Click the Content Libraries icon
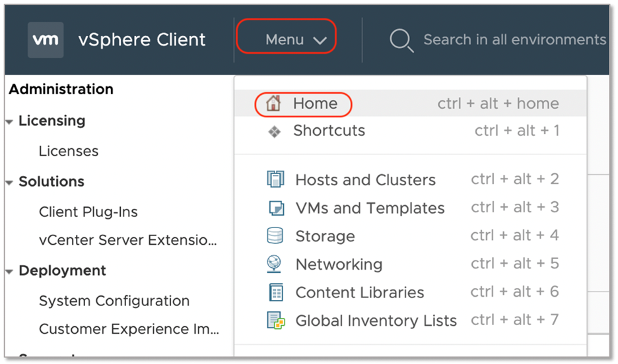The width and height of the screenshot is (618, 364). coord(276,292)
